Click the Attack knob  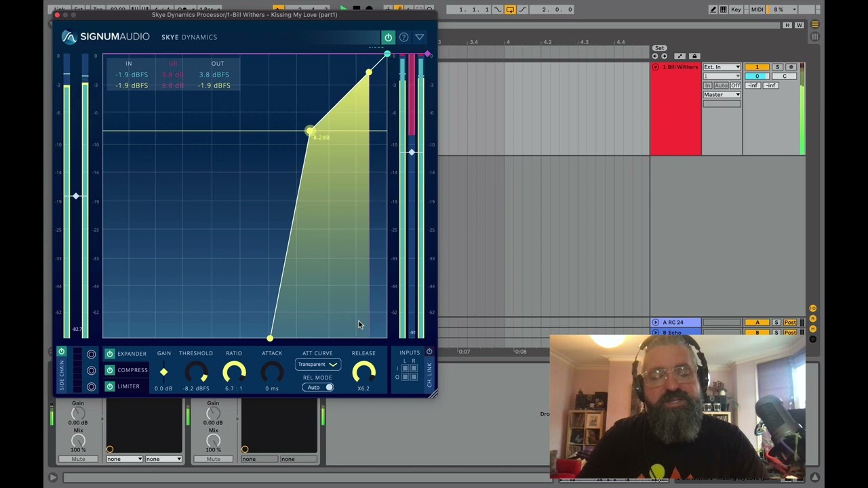(x=272, y=371)
